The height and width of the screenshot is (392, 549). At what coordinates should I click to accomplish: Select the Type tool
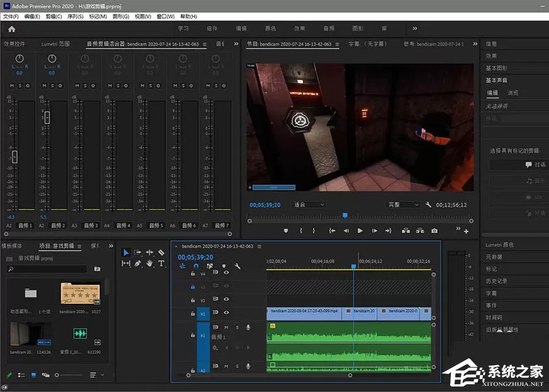point(161,263)
